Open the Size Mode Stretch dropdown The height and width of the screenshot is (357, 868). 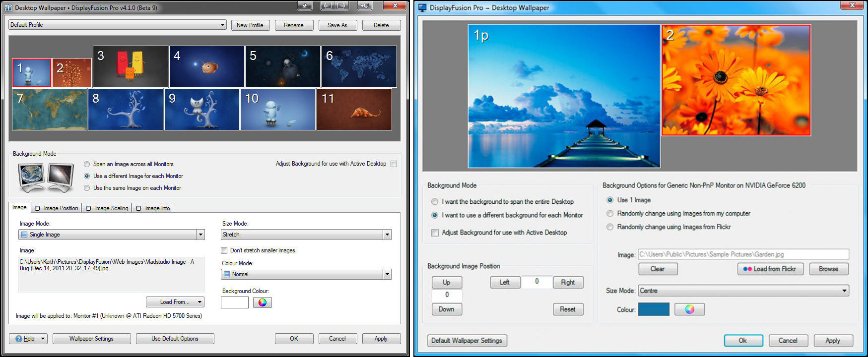[x=306, y=235]
